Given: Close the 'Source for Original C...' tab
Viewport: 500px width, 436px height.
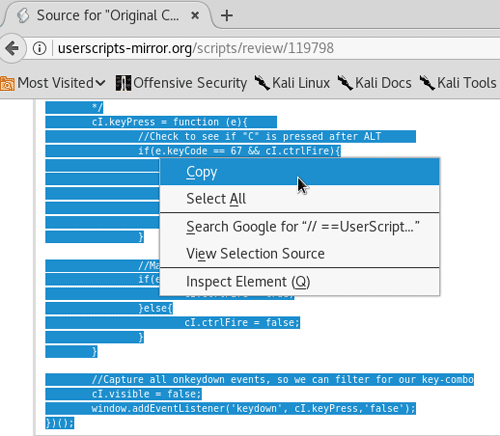Looking at the screenshot, I should click(195, 15).
